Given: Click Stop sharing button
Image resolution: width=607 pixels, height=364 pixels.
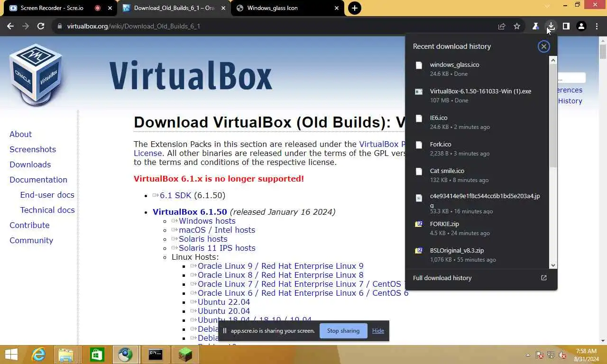Looking at the screenshot, I should 343,331.
